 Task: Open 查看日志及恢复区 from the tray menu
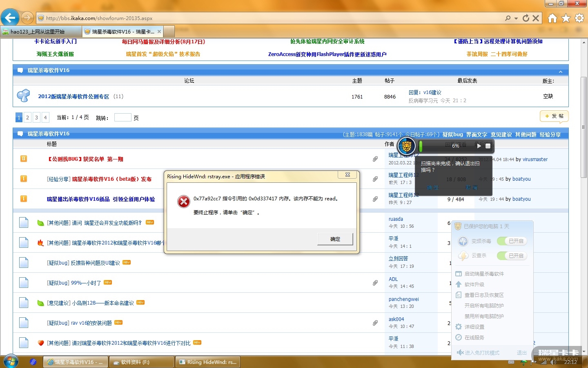point(484,295)
